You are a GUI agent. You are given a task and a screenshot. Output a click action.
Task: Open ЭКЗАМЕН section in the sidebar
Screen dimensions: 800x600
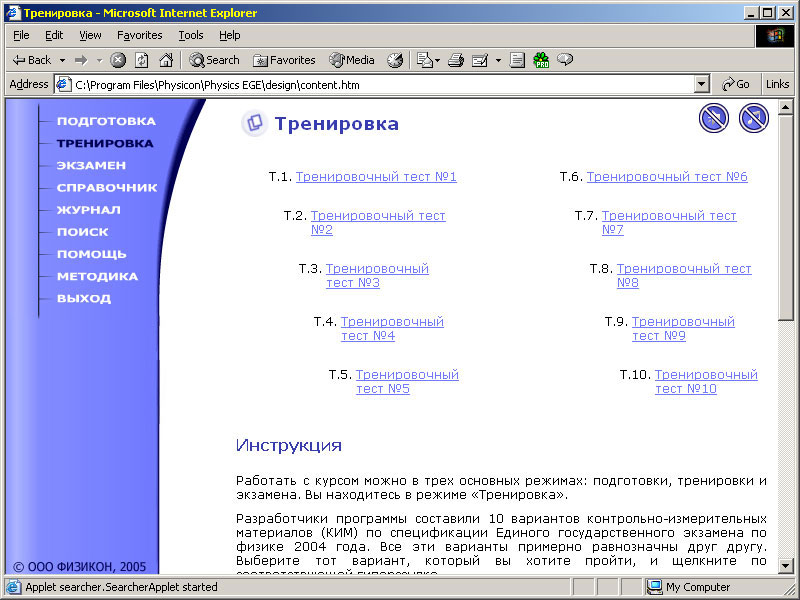(x=91, y=166)
